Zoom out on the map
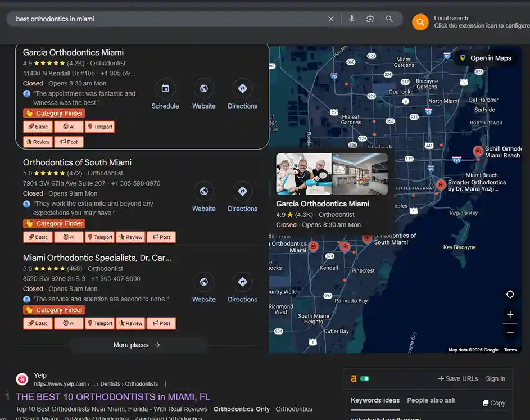The height and width of the screenshot is (420, 530). (510, 333)
